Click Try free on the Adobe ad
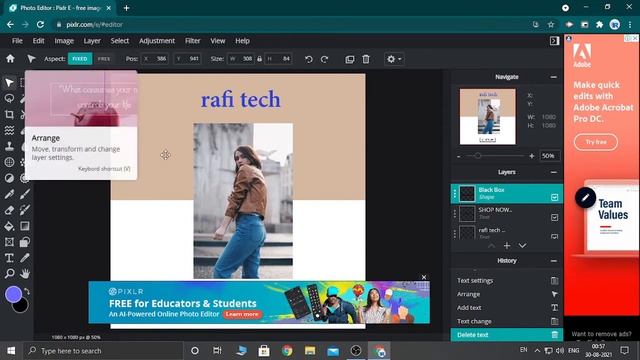Screen dimensions: 640x360 (x=596, y=142)
